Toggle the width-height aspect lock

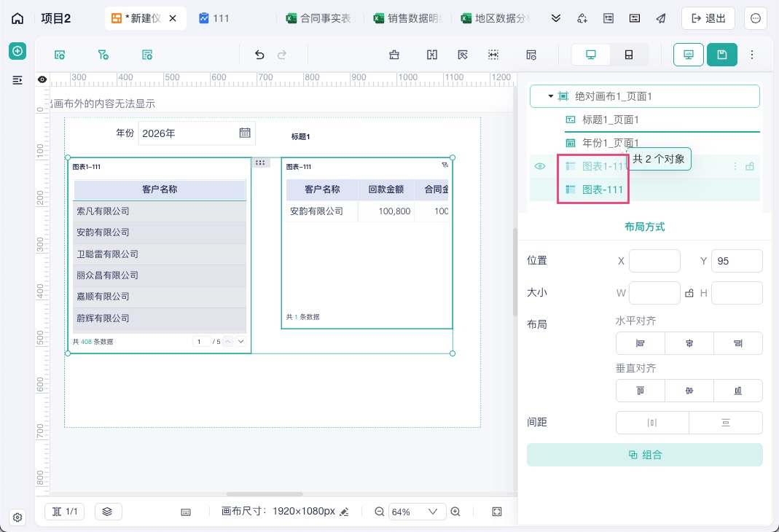(689, 293)
